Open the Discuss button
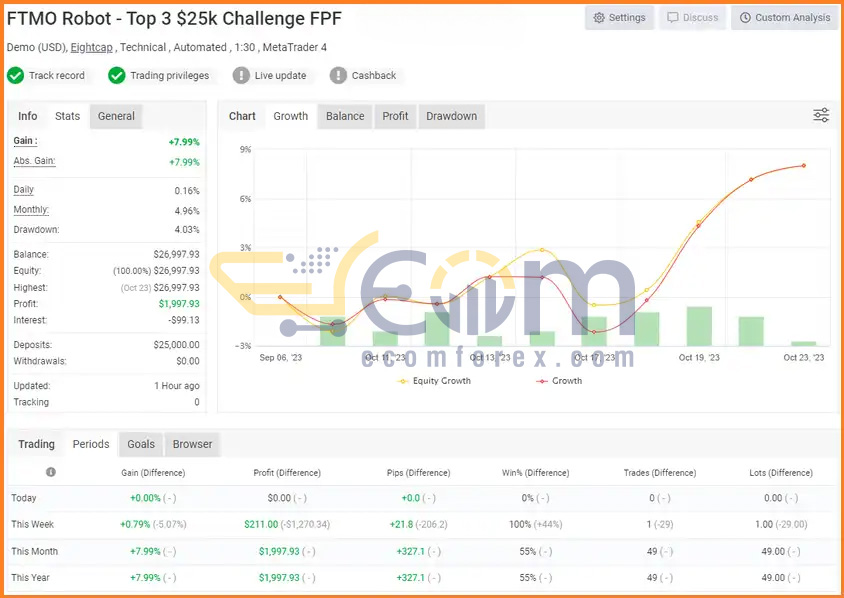 point(692,18)
